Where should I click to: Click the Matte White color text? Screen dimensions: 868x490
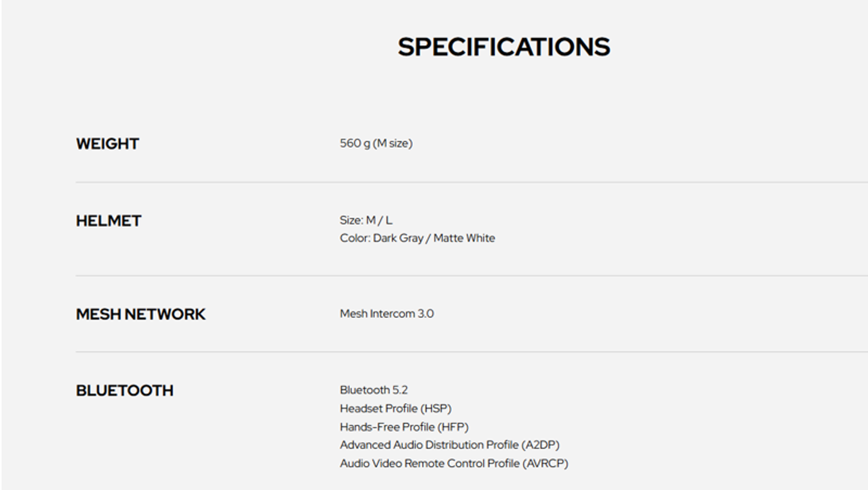click(x=464, y=238)
